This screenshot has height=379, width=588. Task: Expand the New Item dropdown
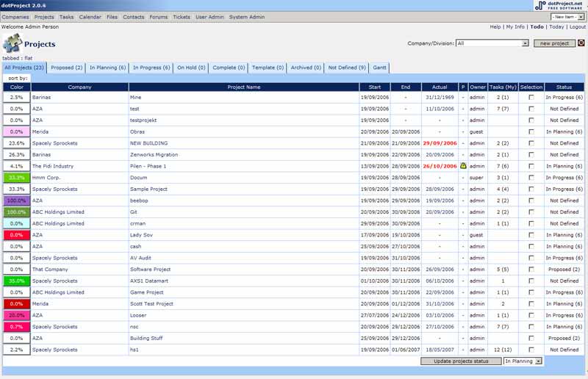pyautogui.click(x=569, y=16)
